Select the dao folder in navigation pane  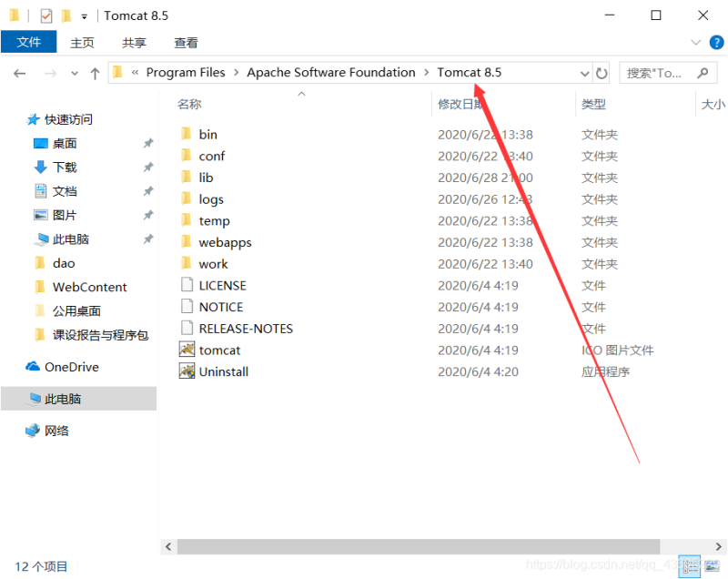point(64,263)
